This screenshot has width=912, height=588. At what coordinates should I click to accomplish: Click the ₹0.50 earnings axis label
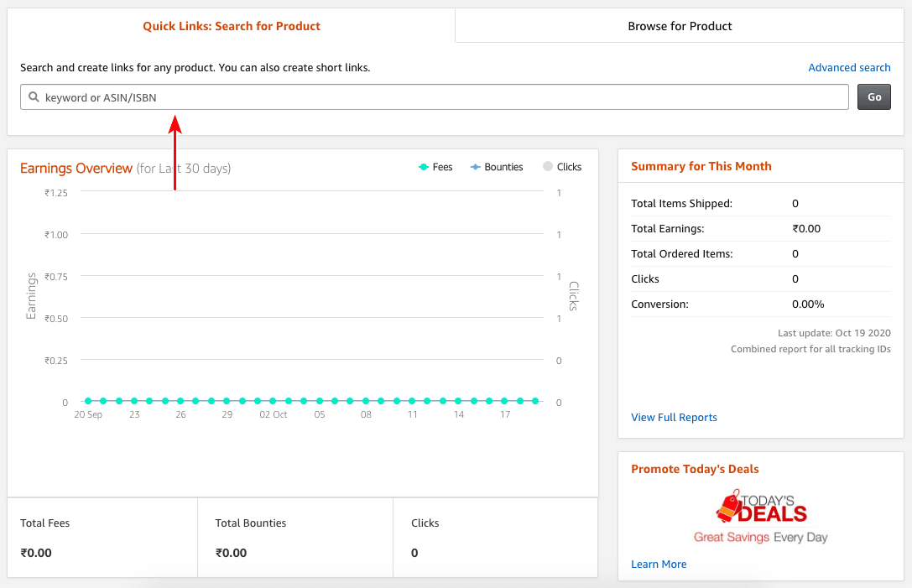tap(56, 319)
